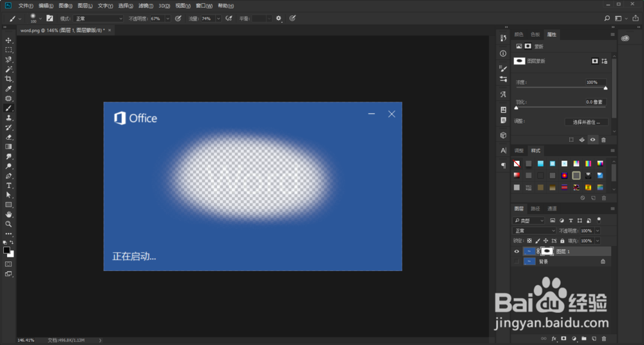Select the Rectangle shape tool

[8, 205]
